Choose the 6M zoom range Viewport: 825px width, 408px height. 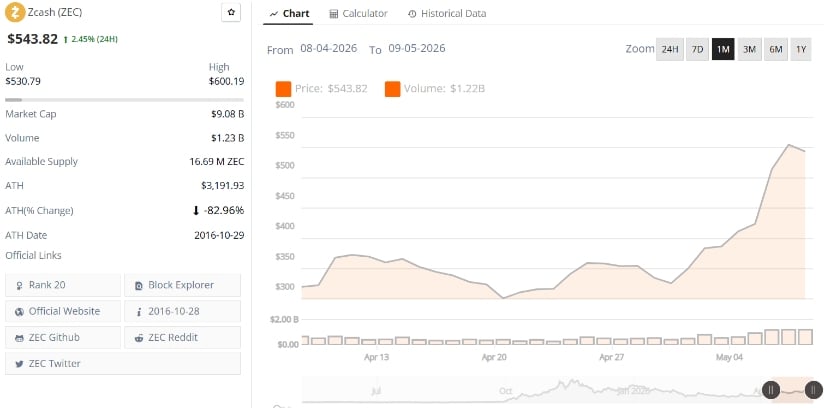point(776,49)
